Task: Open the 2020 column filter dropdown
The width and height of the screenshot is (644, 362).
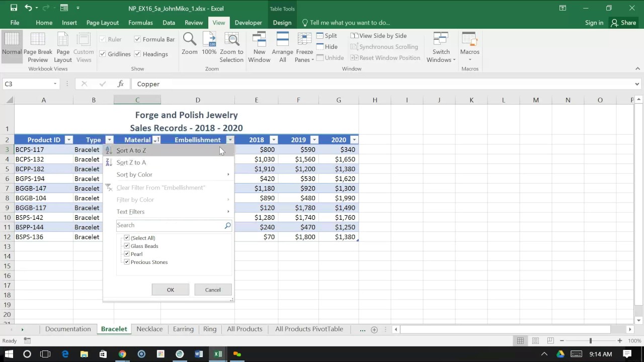Action: point(354,140)
